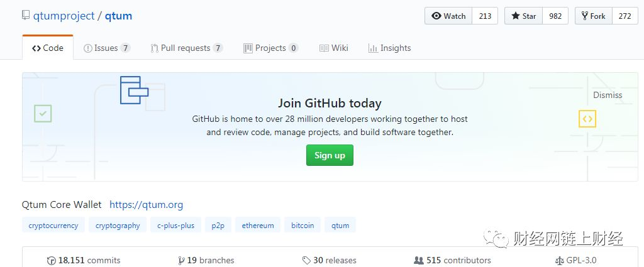Image resolution: width=644 pixels, height=267 pixels.
Task: Open the GPL-3.0 license link
Action: pyautogui.click(x=576, y=260)
